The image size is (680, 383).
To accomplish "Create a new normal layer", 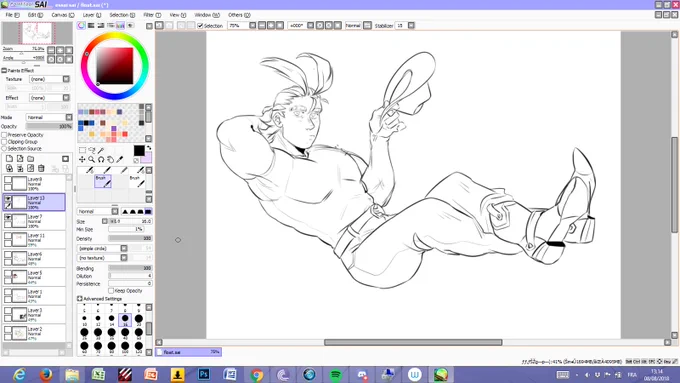I will [9, 159].
